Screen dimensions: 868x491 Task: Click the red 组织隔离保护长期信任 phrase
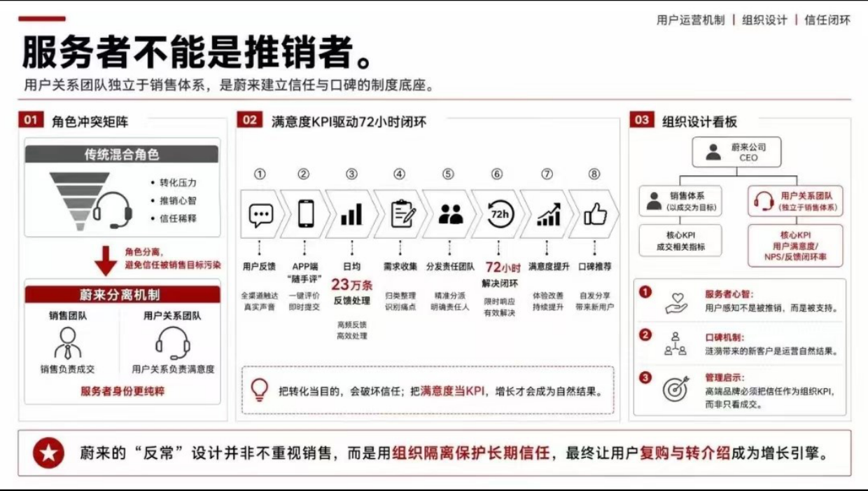[470, 454]
